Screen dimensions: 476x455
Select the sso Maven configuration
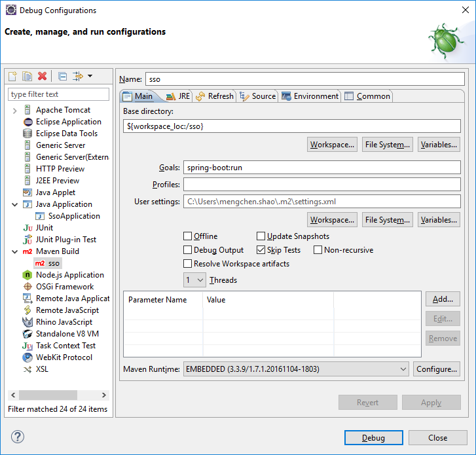tap(48, 263)
